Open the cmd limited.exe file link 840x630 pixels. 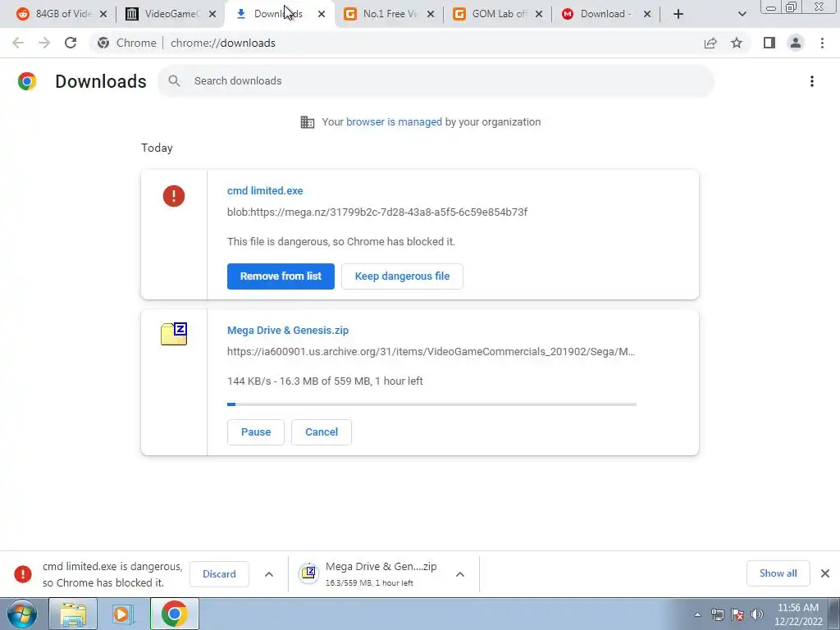coord(265,190)
